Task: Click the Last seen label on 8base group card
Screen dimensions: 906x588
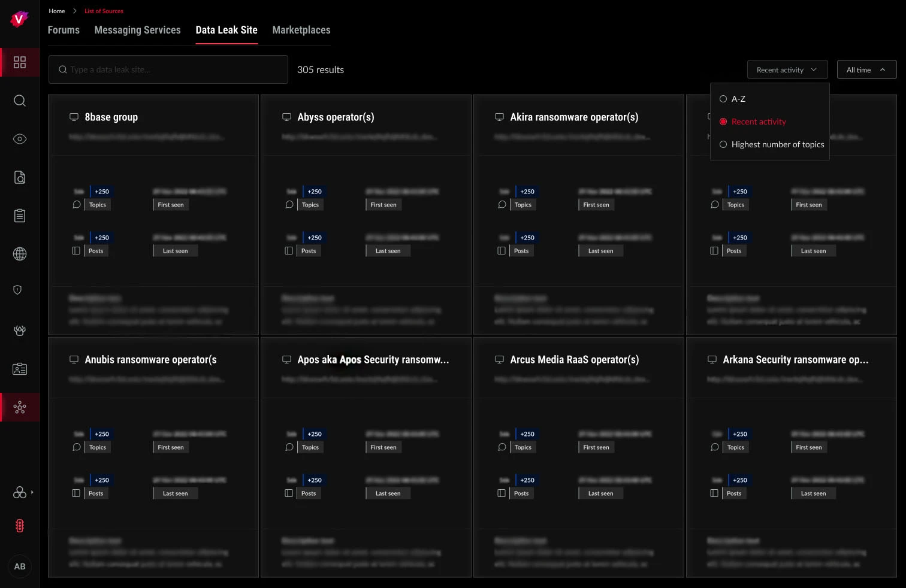Action: 176,251
